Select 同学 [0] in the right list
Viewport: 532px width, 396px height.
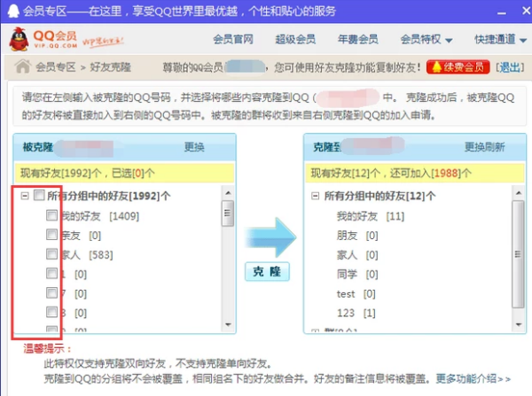click(x=357, y=274)
